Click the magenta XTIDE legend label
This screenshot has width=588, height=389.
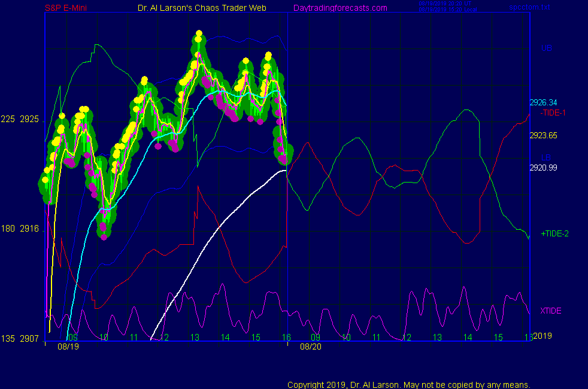click(550, 311)
